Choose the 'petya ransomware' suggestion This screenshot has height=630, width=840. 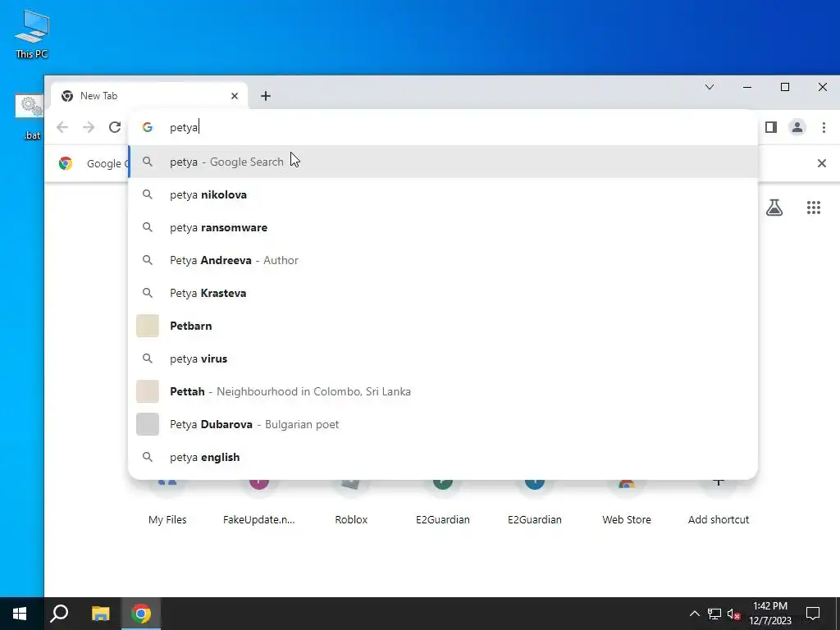coord(442,227)
